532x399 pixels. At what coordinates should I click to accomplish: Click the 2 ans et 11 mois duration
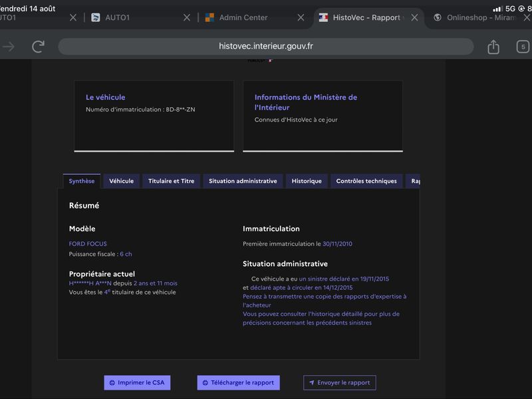[156, 283]
